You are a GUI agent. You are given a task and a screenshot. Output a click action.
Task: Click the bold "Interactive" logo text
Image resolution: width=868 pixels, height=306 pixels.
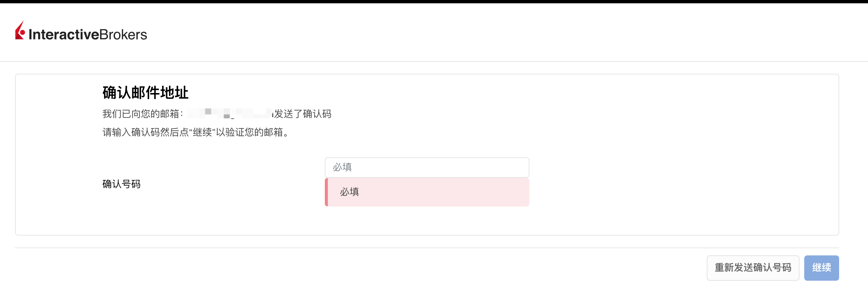point(64,34)
